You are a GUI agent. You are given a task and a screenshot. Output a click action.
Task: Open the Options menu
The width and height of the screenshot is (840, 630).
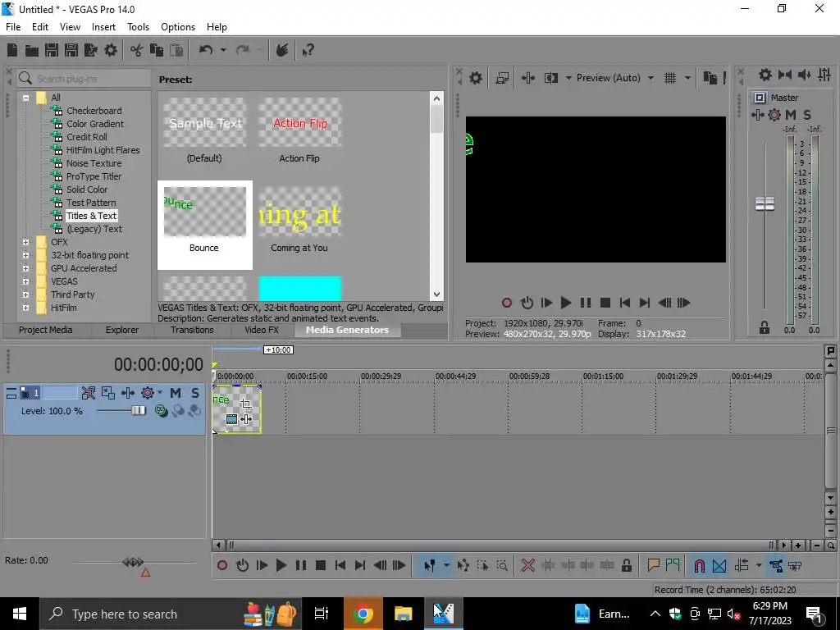[178, 27]
